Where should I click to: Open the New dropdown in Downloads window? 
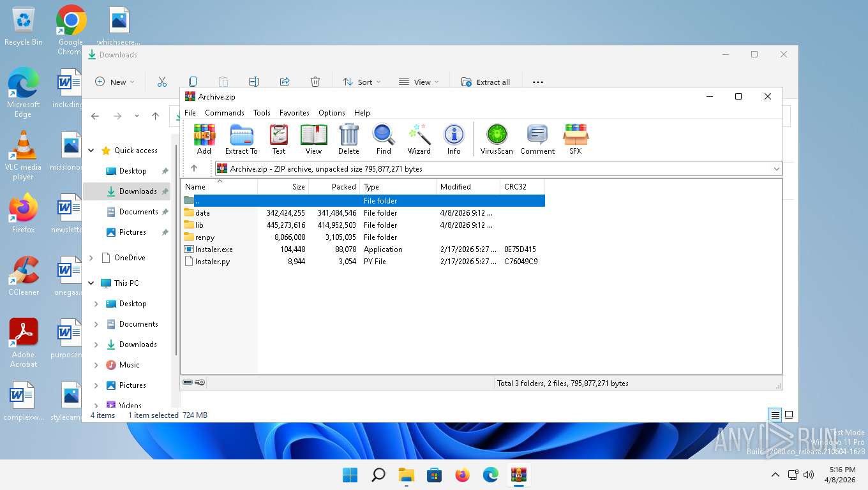[x=115, y=82]
